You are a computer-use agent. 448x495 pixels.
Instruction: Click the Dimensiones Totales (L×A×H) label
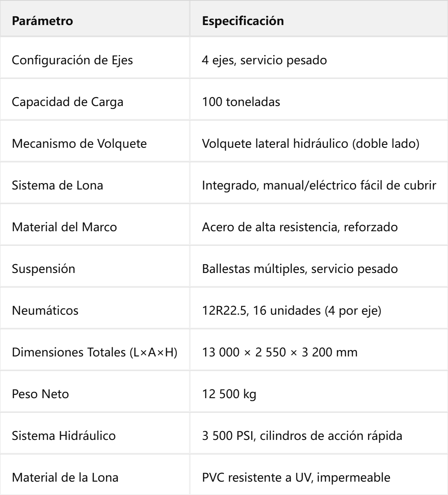[x=95, y=352]
